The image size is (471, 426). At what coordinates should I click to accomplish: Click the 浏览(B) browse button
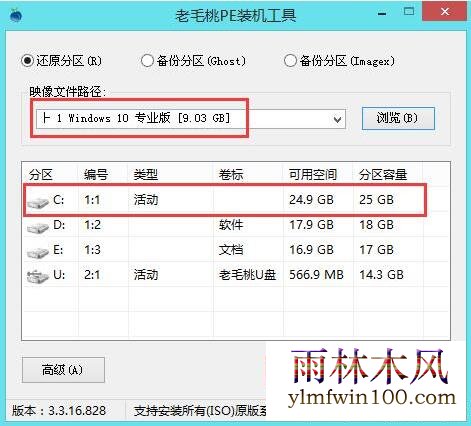click(x=398, y=118)
